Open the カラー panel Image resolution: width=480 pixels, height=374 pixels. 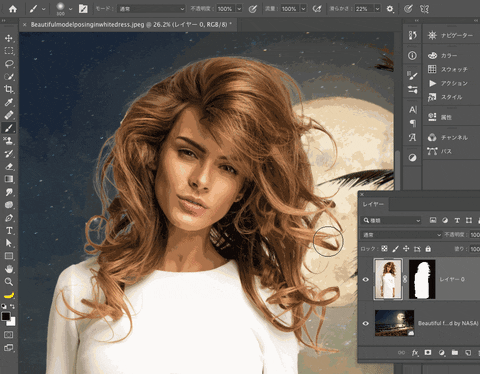pyautogui.click(x=443, y=56)
